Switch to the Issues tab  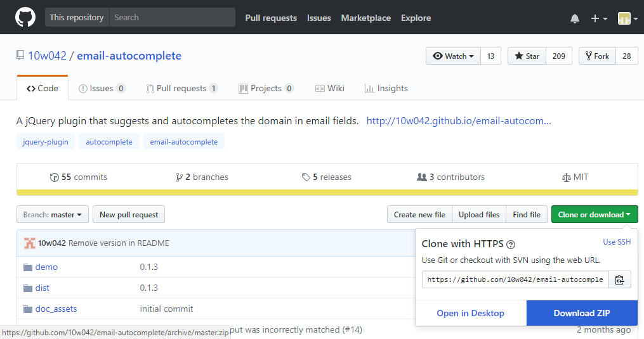[102, 88]
